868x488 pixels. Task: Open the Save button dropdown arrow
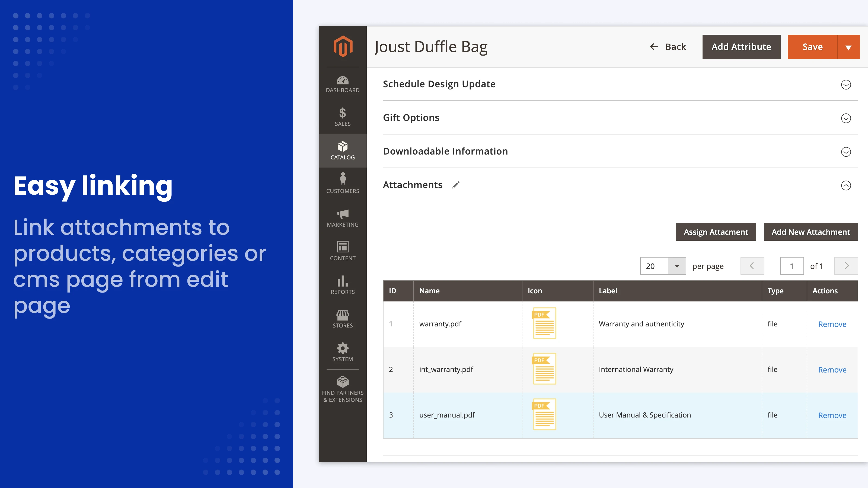click(848, 47)
